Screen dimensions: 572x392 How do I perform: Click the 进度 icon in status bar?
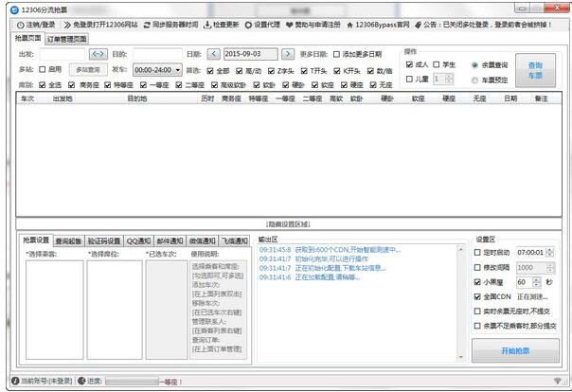pyautogui.click(x=81, y=381)
